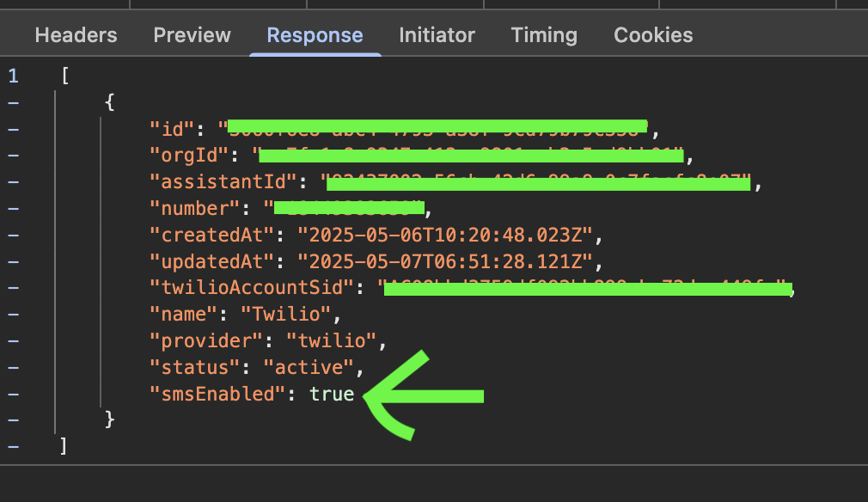
Task: Click the lowercase "twilio" provider value
Action: [x=332, y=341]
